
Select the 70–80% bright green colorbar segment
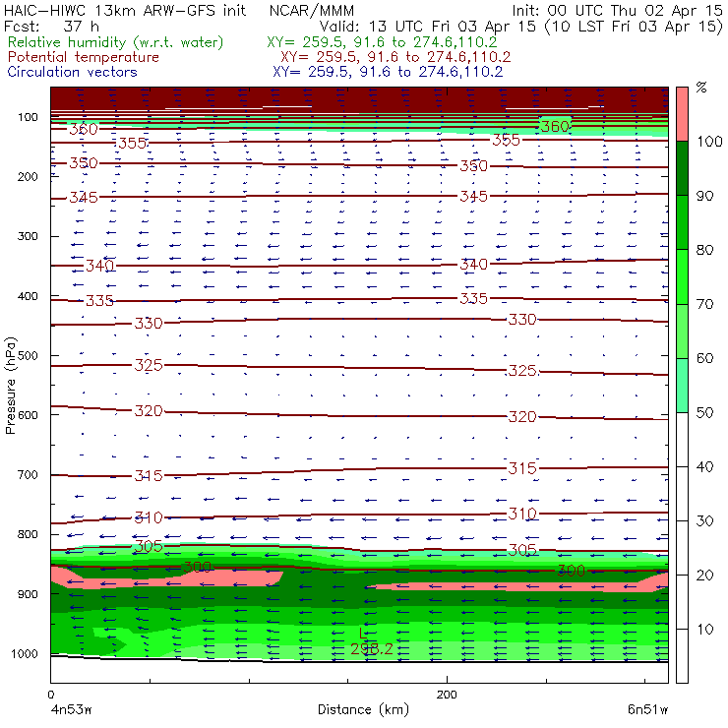(682, 276)
